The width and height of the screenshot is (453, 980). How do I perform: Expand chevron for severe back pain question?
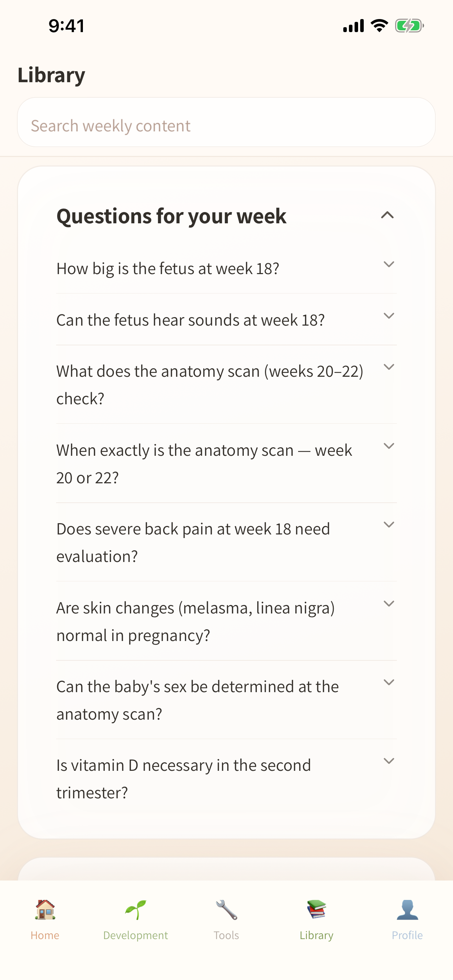pos(389,525)
